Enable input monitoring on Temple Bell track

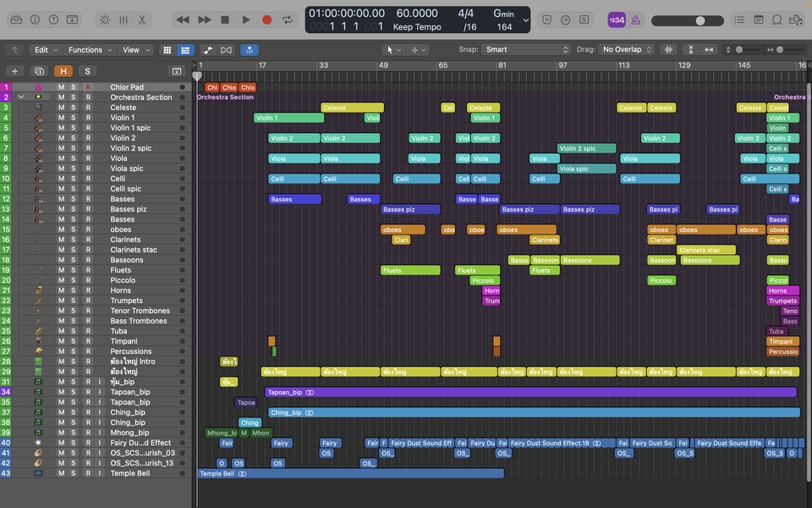coord(100,473)
